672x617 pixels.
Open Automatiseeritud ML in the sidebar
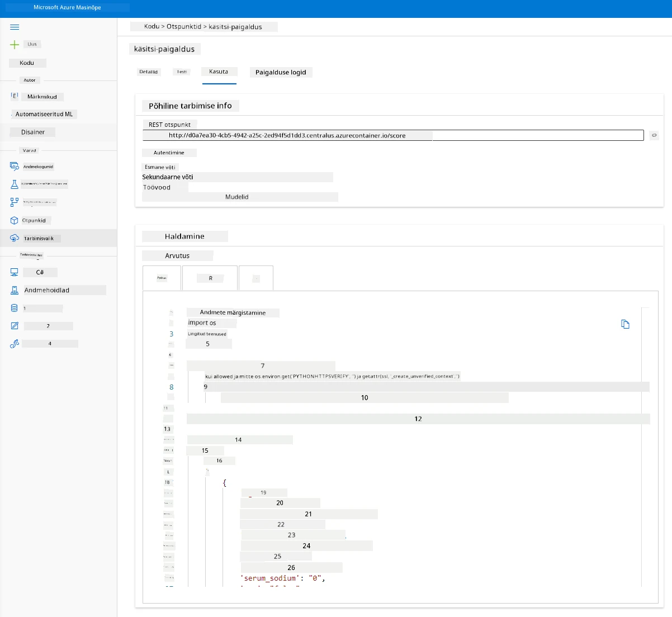pos(44,114)
